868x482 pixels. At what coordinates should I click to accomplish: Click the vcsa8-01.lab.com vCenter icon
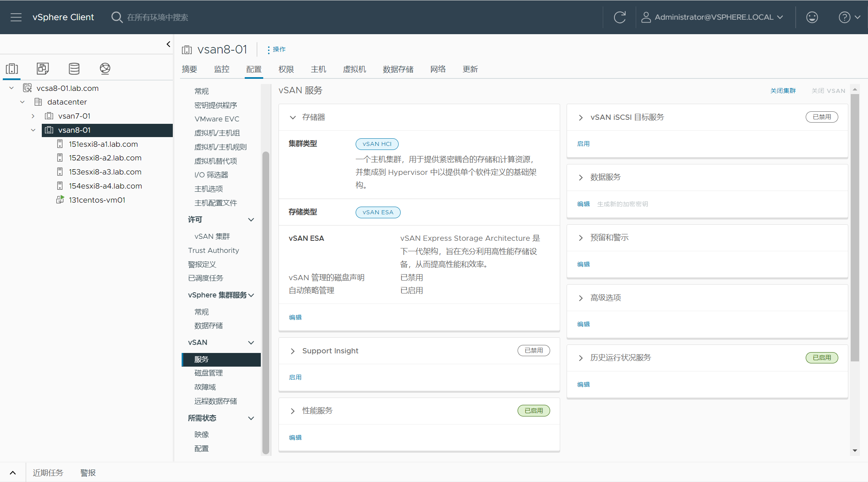[x=27, y=88]
